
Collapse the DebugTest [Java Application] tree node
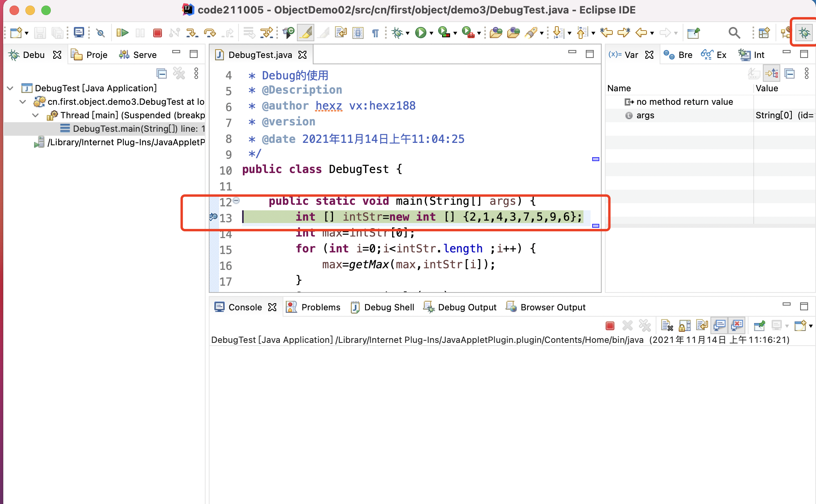coord(11,88)
